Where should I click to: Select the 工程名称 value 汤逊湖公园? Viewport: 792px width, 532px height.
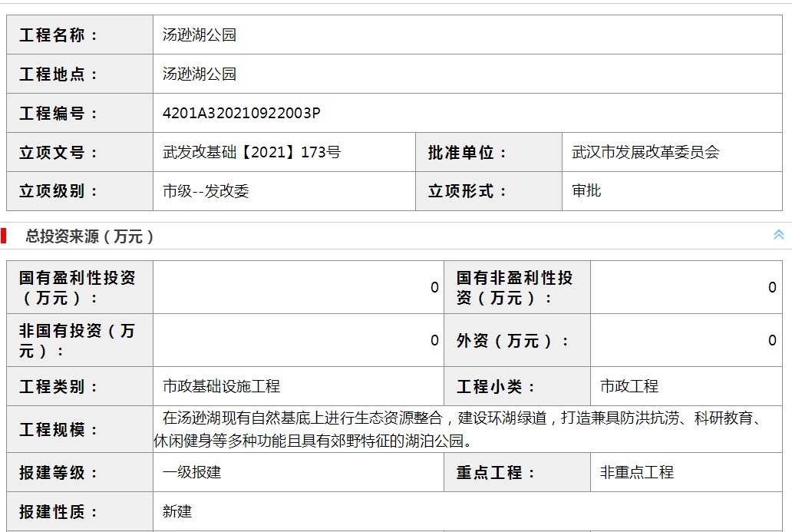click(200, 35)
